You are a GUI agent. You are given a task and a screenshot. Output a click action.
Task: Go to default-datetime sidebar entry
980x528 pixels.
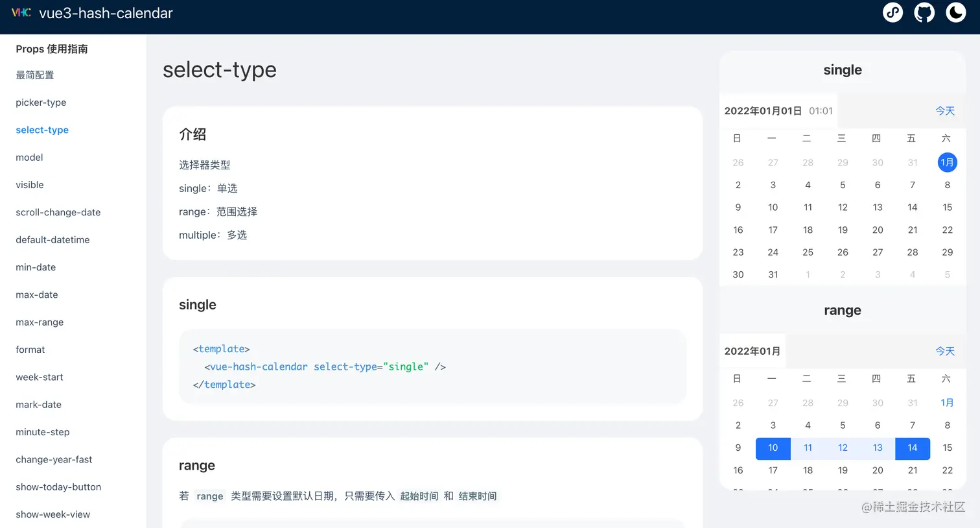point(52,240)
